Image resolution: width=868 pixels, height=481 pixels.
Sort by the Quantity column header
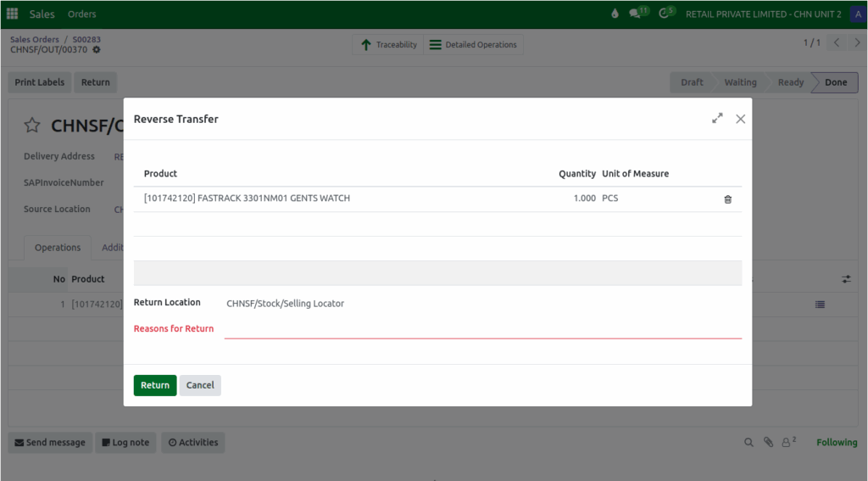[x=576, y=173]
